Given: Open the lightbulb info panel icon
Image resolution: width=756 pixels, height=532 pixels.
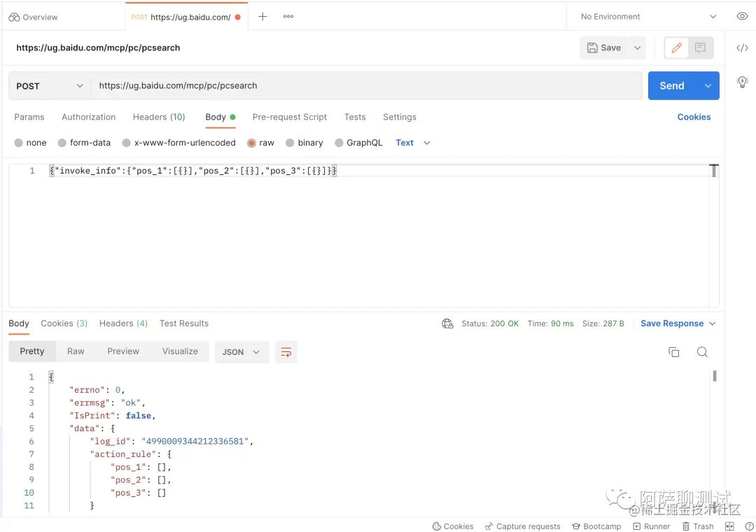Looking at the screenshot, I should 742,81.
